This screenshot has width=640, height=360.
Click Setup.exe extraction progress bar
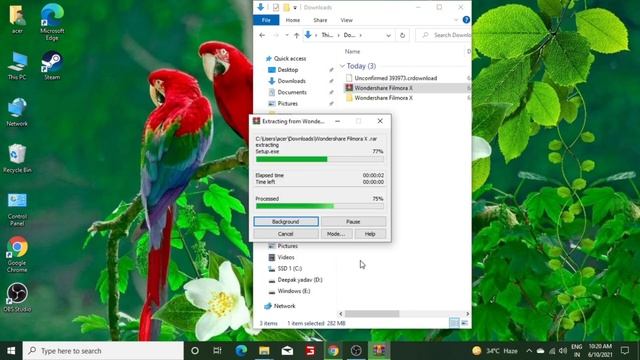[320, 159]
